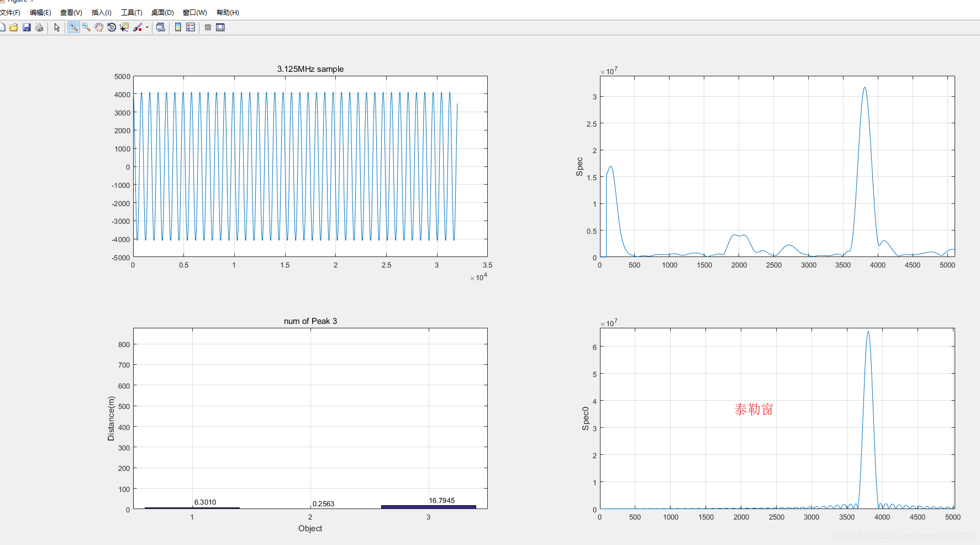The height and width of the screenshot is (545, 980).
Task: Open the 帮助(H) menu
Action: [228, 12]
